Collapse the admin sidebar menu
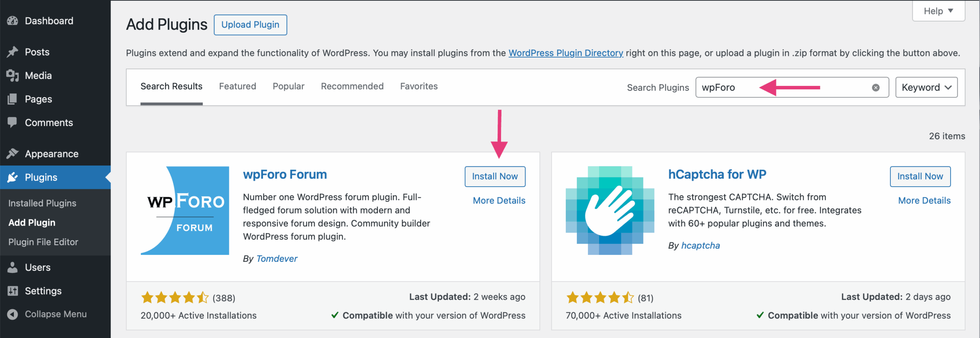 coord(47,314)
